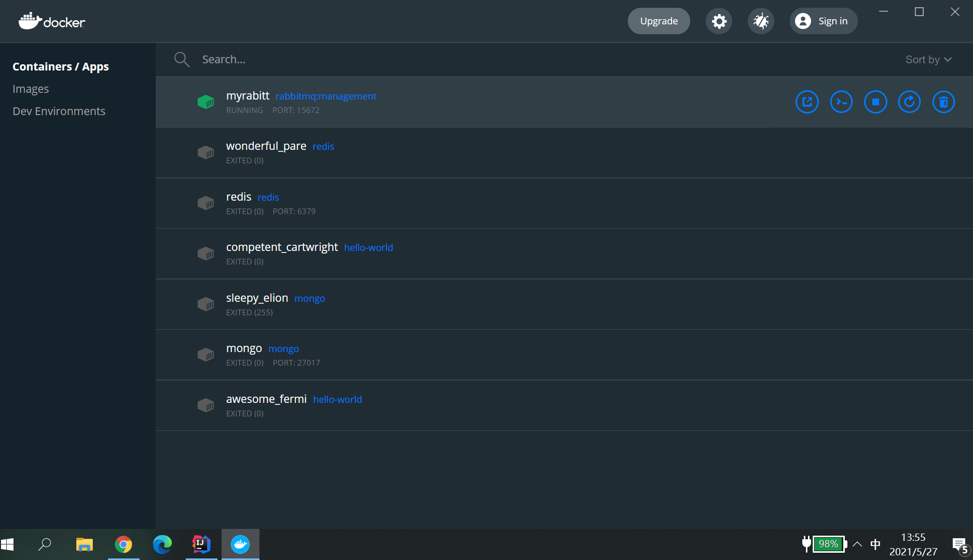The image size is (973, 560).
Task: Select Containers / Apps in sidebar
Action: (x=61, y=67)
